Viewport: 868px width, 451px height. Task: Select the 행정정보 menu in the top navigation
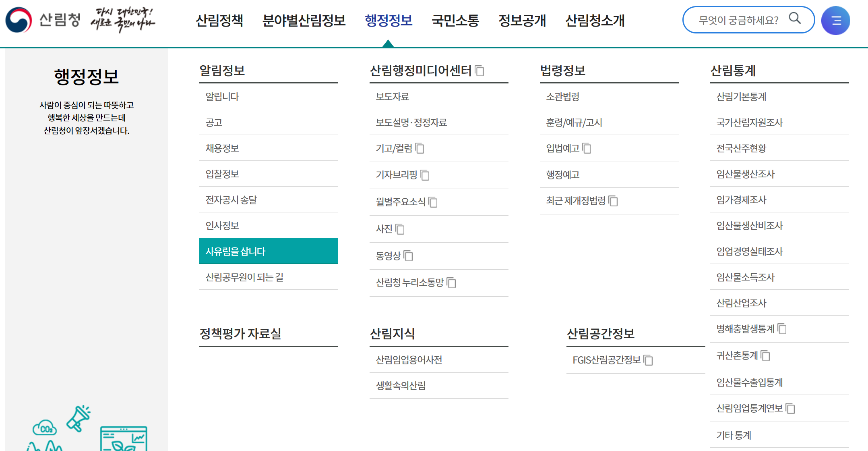(x=388, y=21)
